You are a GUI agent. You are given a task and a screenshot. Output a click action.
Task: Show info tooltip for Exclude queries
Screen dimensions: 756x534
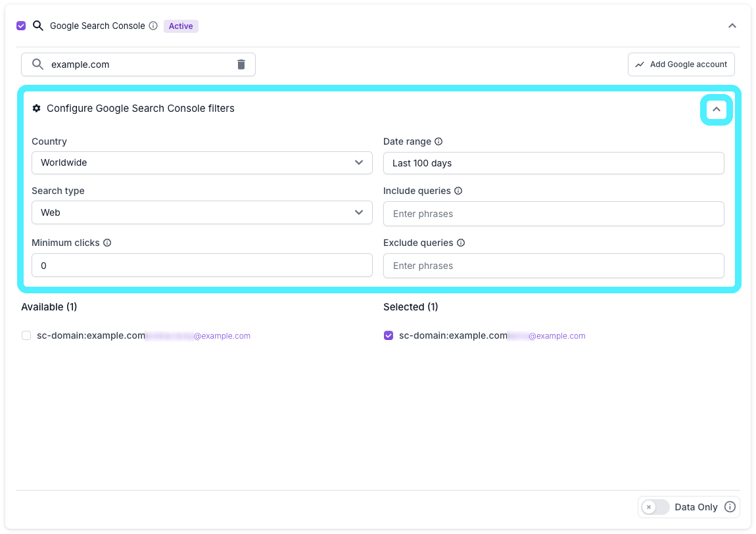pyautogui.click(x=460, y=243)
